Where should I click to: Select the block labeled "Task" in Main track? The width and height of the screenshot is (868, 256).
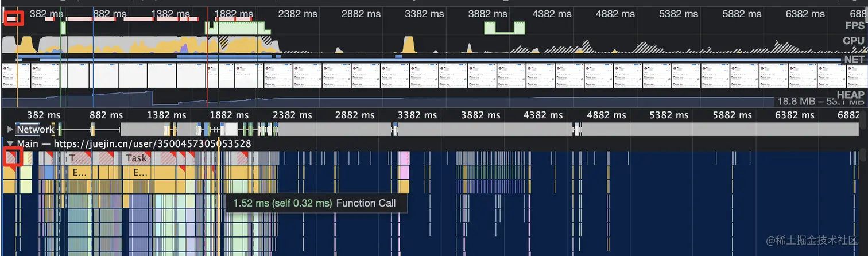coord(137,158)
